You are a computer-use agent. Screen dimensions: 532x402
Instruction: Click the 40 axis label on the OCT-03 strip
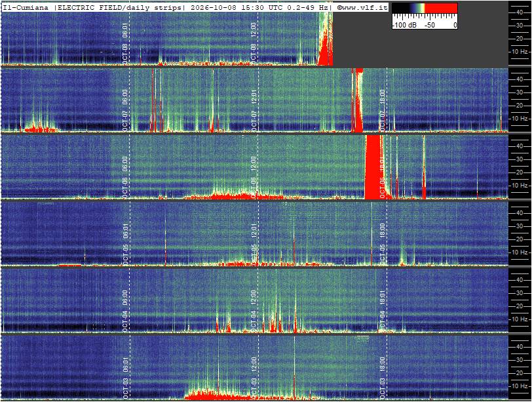point(520,347)
